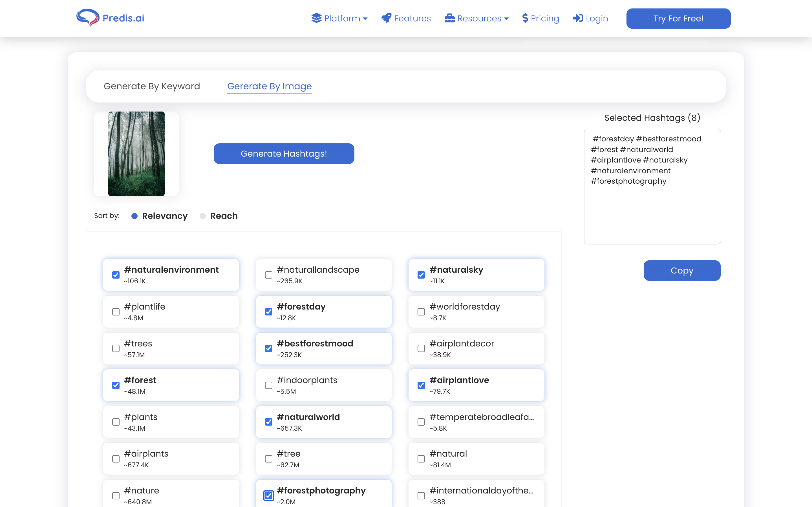This screenshot has height=507, width=812.
Task: Open the Generate By Image tab
Action: point(270,86)
